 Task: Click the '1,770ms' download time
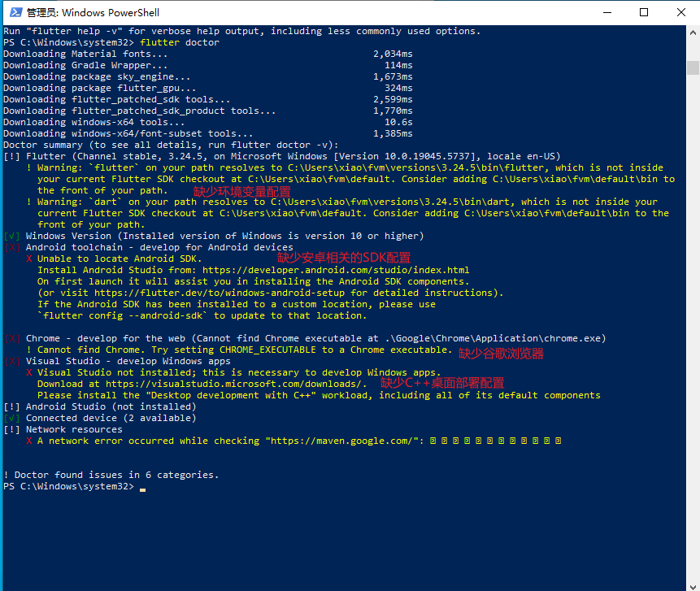(393, 111)
